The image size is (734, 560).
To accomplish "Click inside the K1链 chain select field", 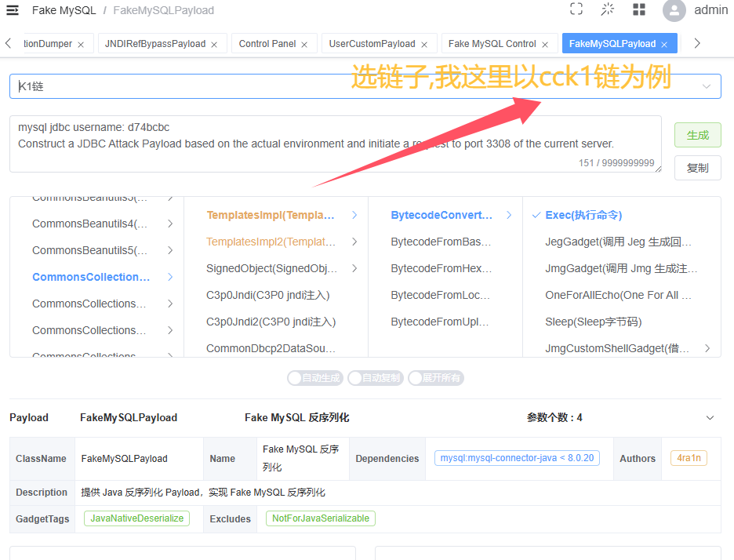I will coord(365,86).
